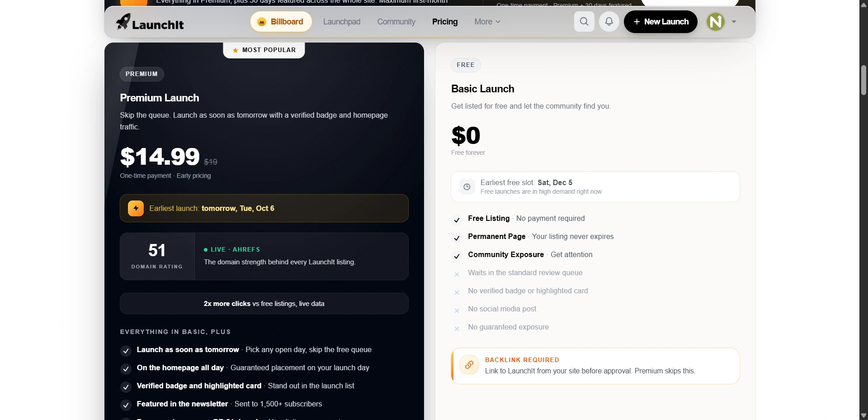Open notifications bell icon
Viewport: 868px width, 420px height.
(x=609, y=22)
